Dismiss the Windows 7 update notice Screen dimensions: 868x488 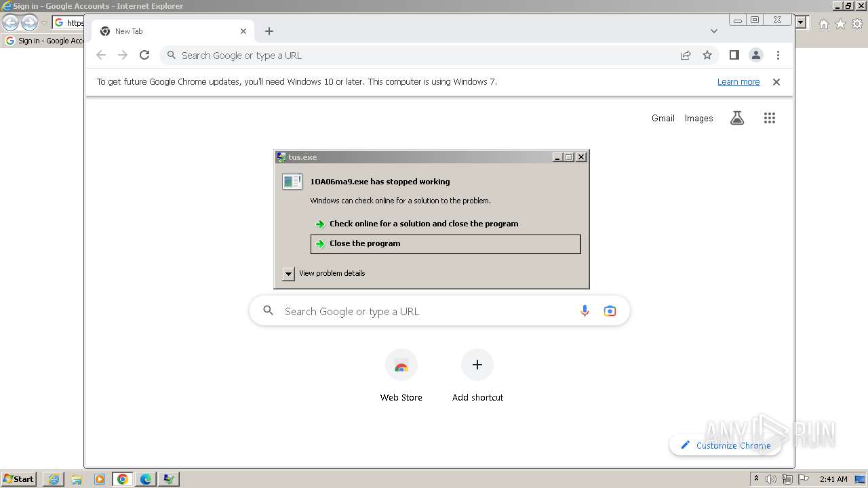(x=776, y=82)
